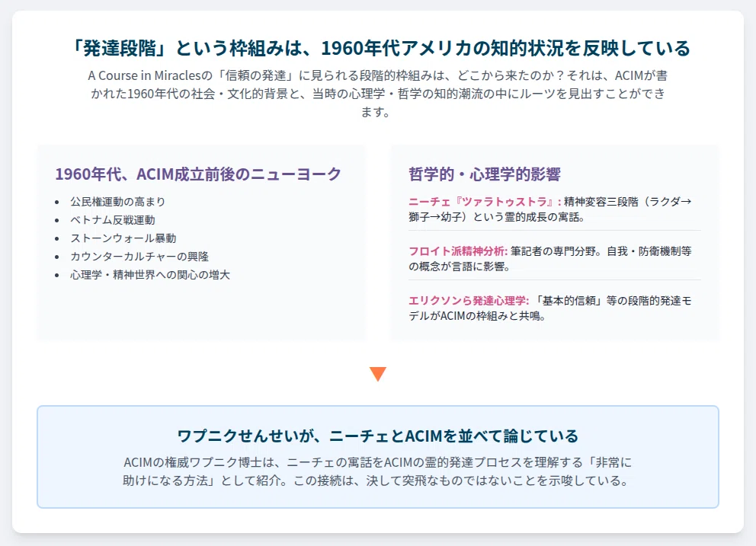The image size is (756, 546).
Task: Select the list item '心理学・精神世界への関心の増大'
Action: (150, 275)
